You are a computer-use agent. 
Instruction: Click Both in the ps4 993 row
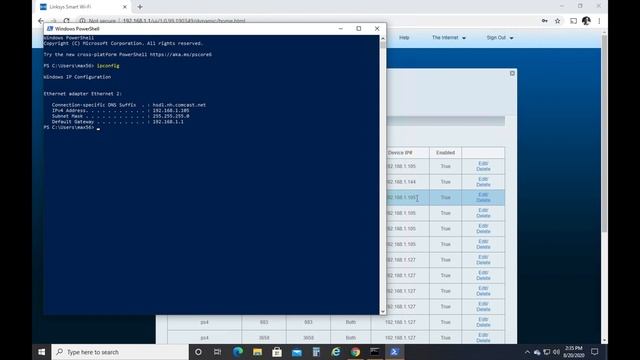[x=351, y=322]
